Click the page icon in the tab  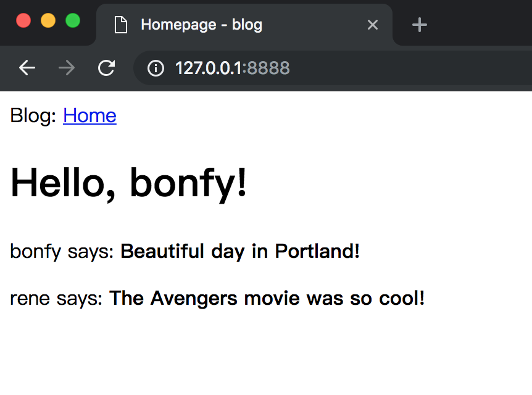coord(121,25)
